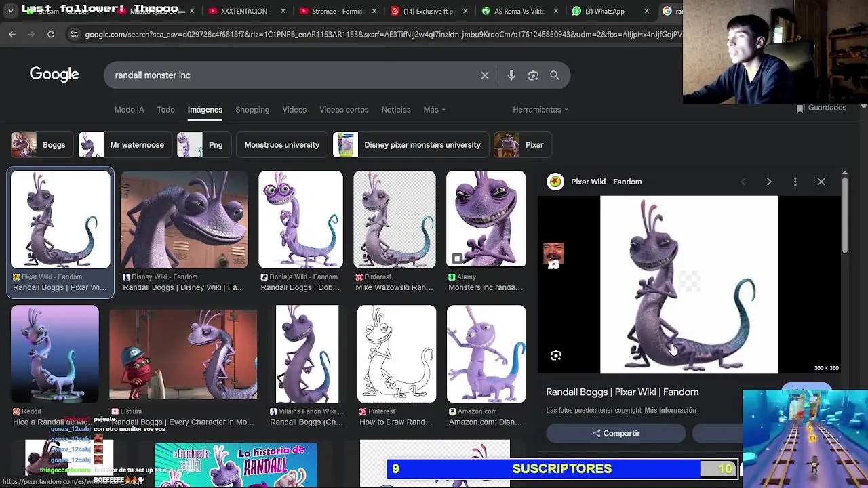Search inside image with lens icon on preview
The width and height of the screenshot is (868, 488).
[x=556, y=355]
